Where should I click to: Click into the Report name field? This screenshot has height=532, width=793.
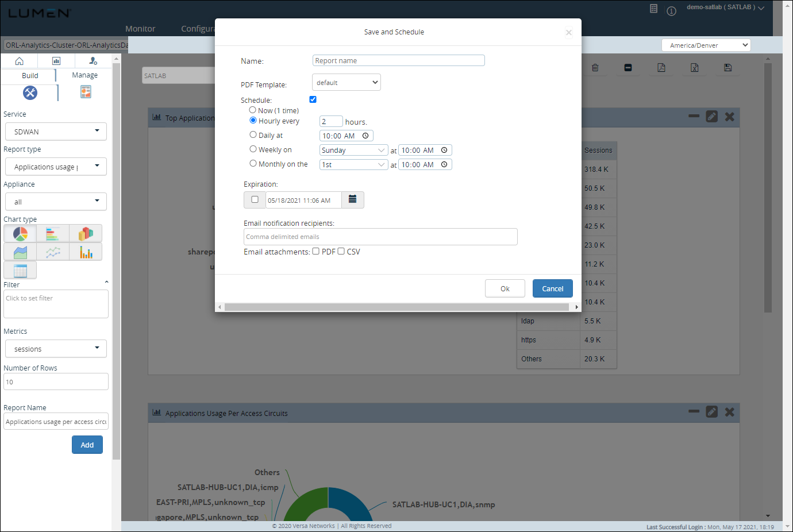398,61
